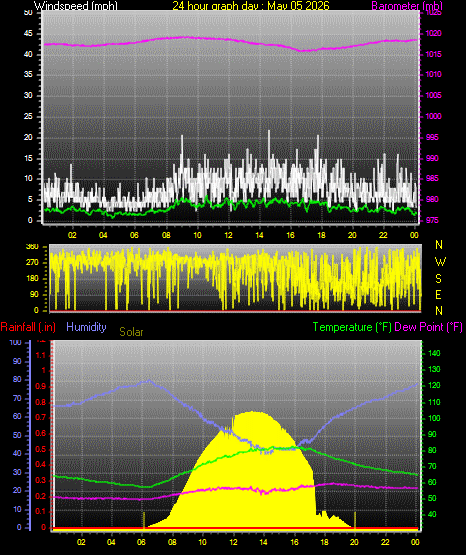Click the 0.7 rainfall axis value

[41, 417]
